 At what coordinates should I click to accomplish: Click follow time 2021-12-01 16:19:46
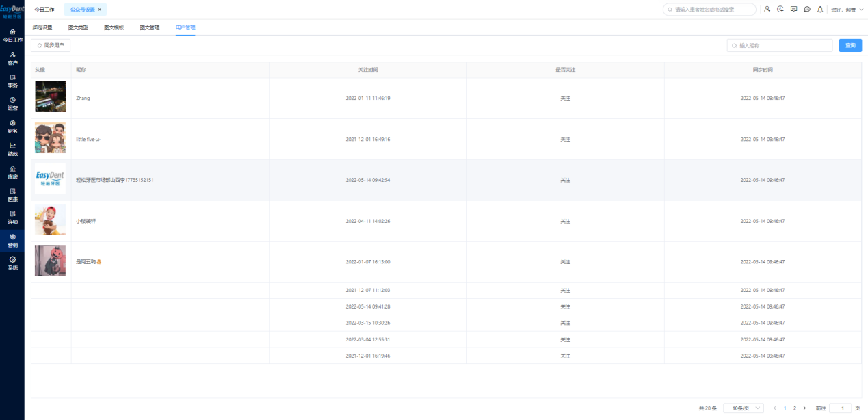click(x=368, y=356)
